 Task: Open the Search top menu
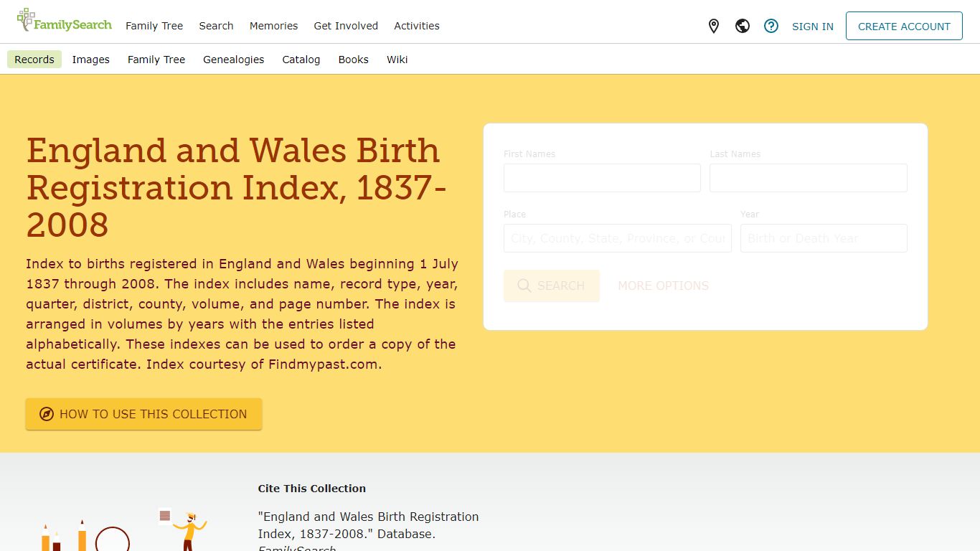click(x=216, y=26)
